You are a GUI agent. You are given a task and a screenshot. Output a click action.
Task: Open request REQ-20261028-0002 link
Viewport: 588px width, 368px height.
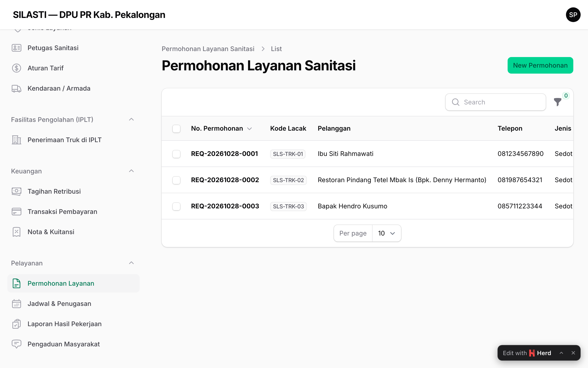(x=225, y=180)
